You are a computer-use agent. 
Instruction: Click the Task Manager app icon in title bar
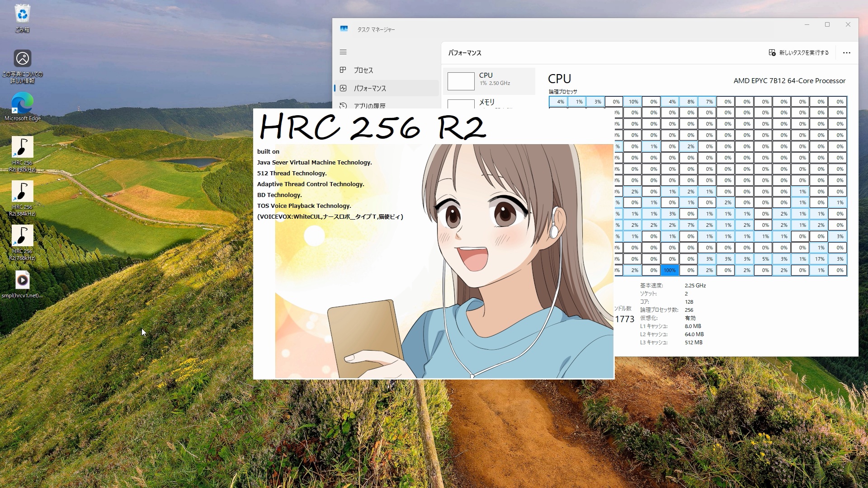click(344, 29)
